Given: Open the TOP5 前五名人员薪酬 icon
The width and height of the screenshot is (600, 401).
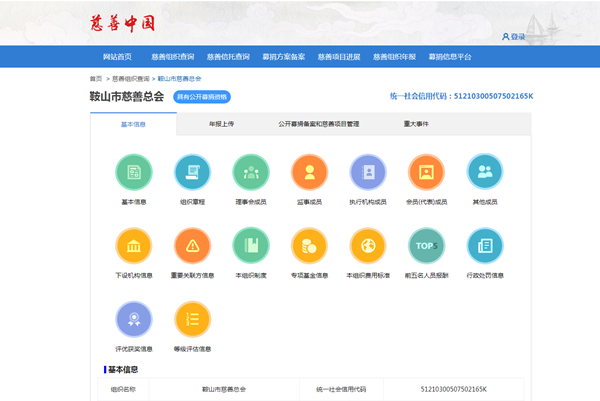Looking at the screenshot, I should (x=426, y=246).
